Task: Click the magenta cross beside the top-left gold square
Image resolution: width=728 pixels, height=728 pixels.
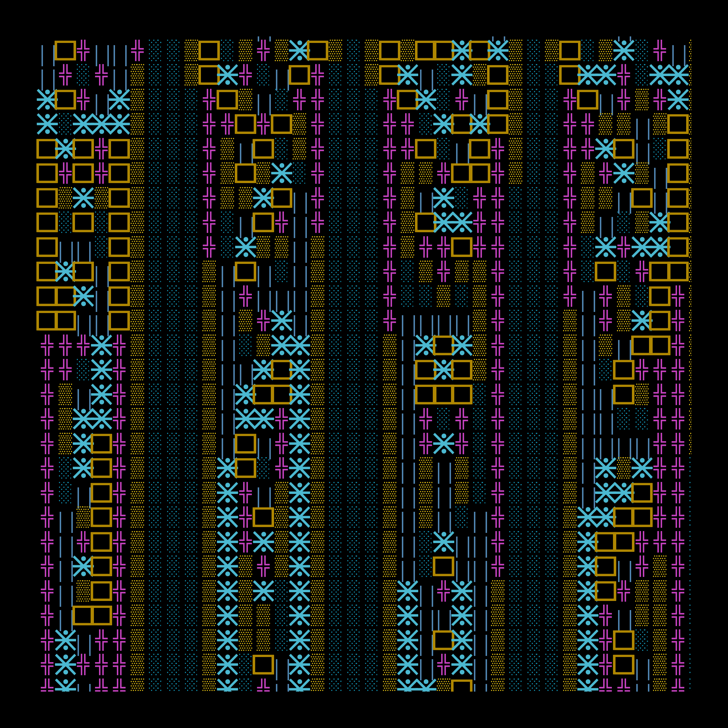Action: click(83, 51)
